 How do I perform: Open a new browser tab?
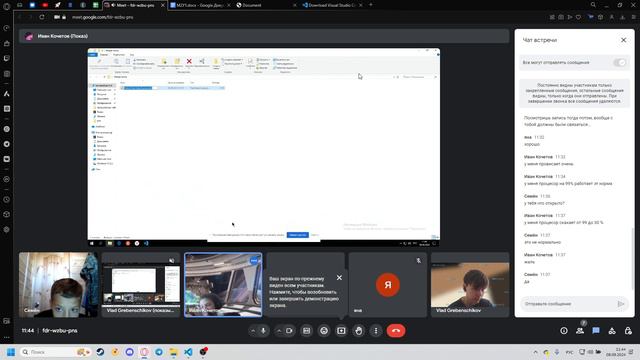pyautogui.click(x=371, y=5)
